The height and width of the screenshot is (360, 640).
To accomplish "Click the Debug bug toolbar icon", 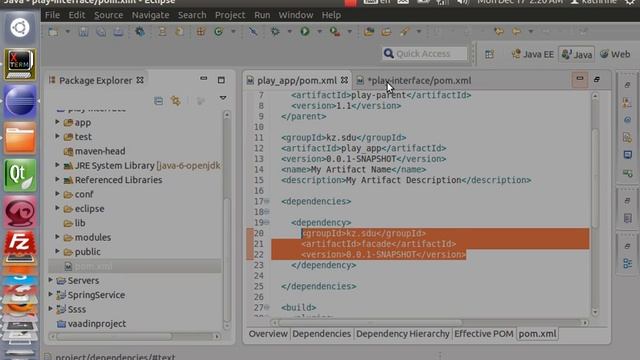I will (275, 32).
